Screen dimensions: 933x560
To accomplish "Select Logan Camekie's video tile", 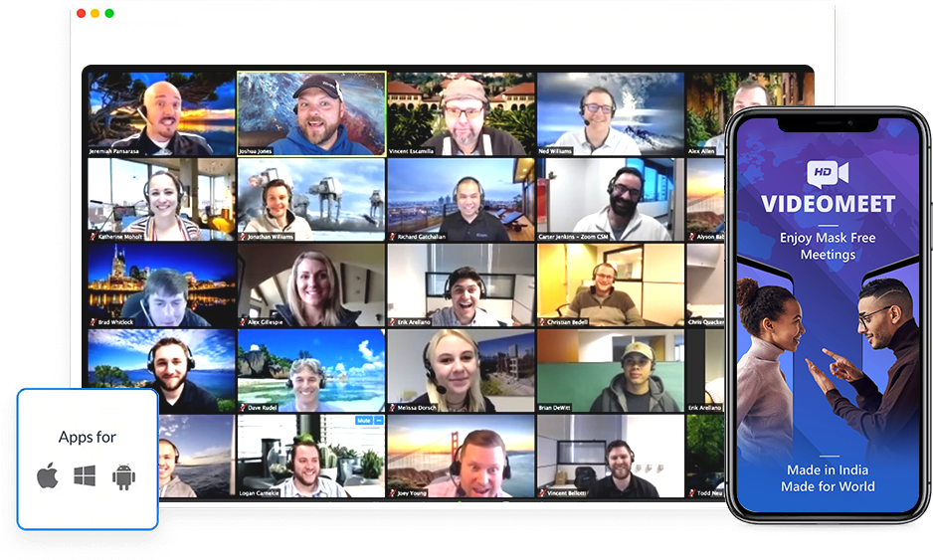I will [x=311, y=456].
